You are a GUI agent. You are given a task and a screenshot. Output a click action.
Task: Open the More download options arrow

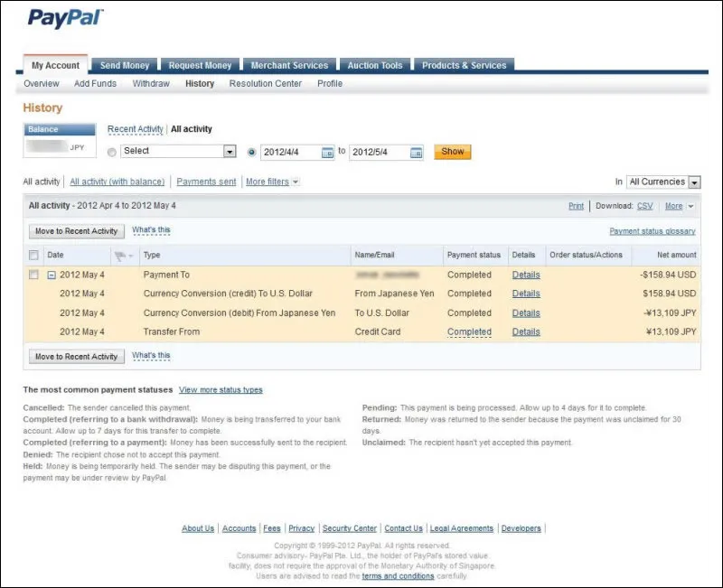point(690,207)
